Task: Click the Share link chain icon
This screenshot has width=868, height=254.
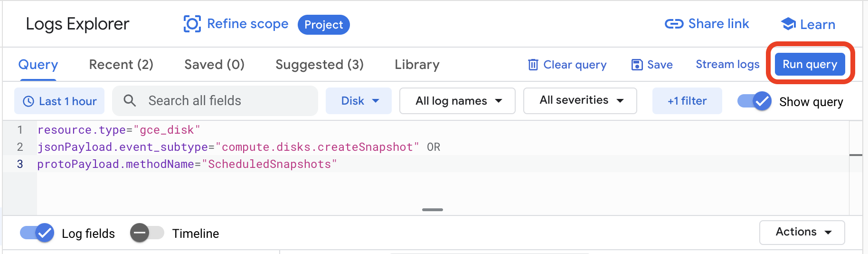Action: tap(674, 24)
